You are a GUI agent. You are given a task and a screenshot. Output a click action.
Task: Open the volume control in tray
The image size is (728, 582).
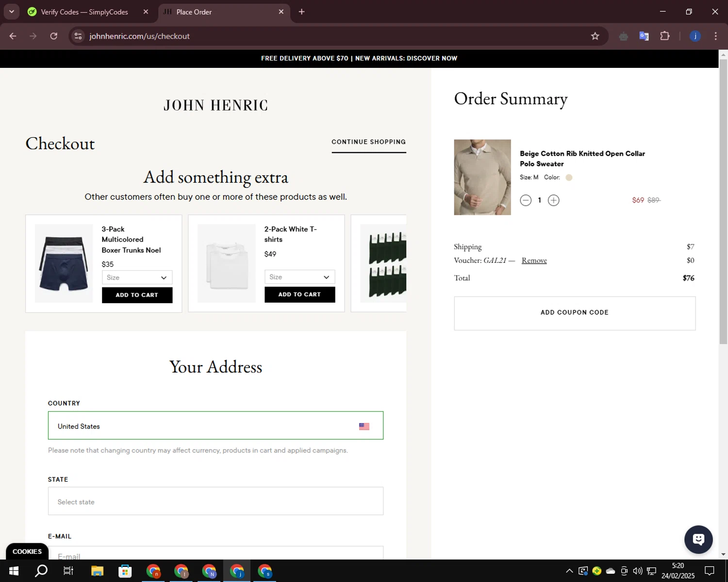[638, 571]
